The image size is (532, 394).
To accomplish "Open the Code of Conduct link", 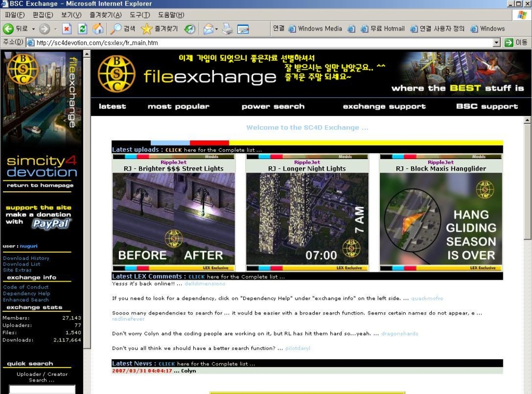I will click(x=26, y=287).
